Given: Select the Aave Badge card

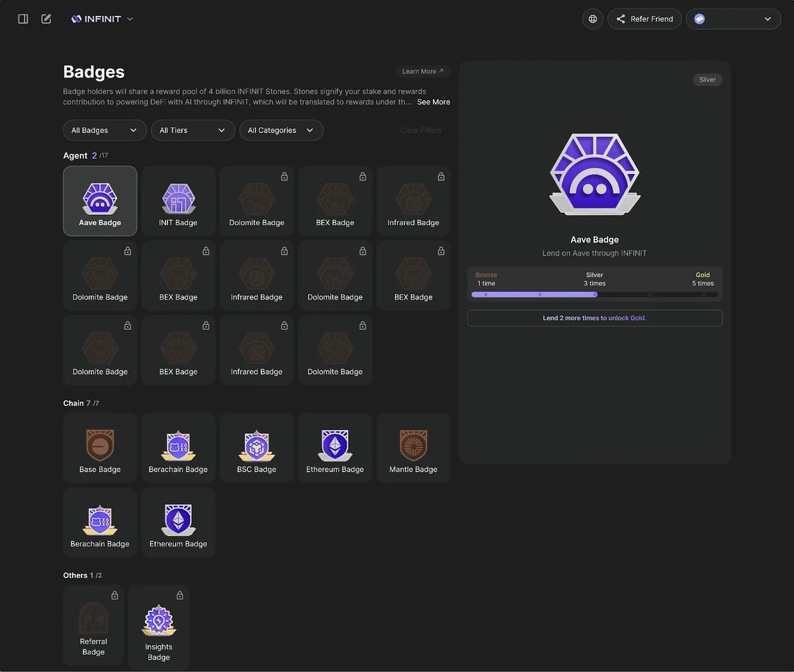Looking at the screenshot, I should (x=100, y=201).
